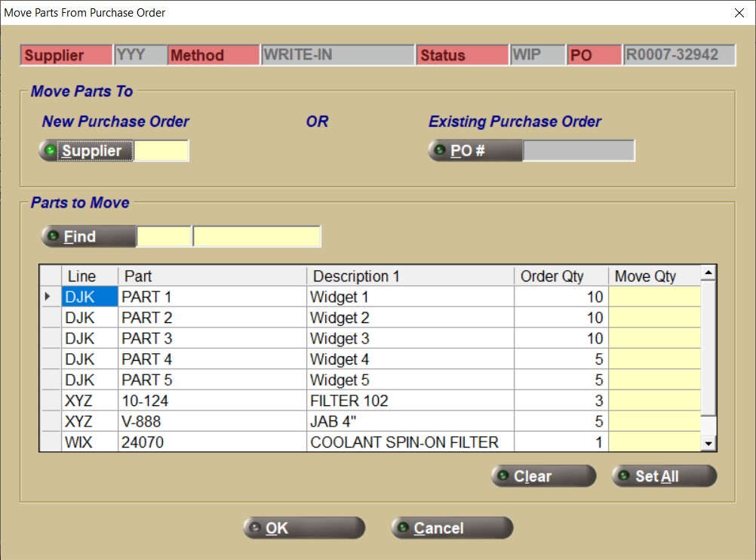This screenshot has height=560, width=756.
Task: Confirm with the OK button
Action: coord(303,528)
